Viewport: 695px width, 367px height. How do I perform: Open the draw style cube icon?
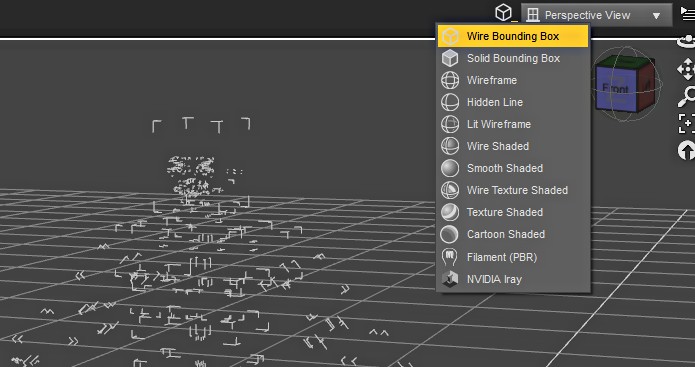pos(504,12)
